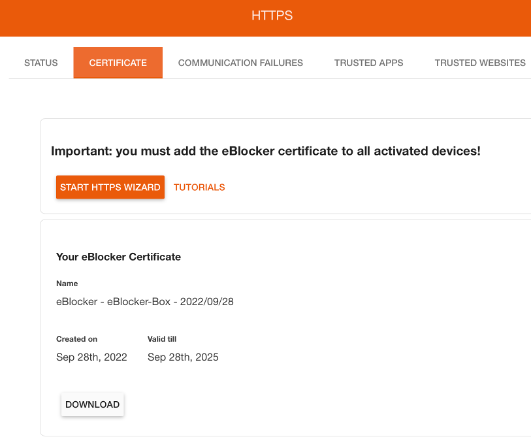Open the Trusted Websites tab

[480, 63]
